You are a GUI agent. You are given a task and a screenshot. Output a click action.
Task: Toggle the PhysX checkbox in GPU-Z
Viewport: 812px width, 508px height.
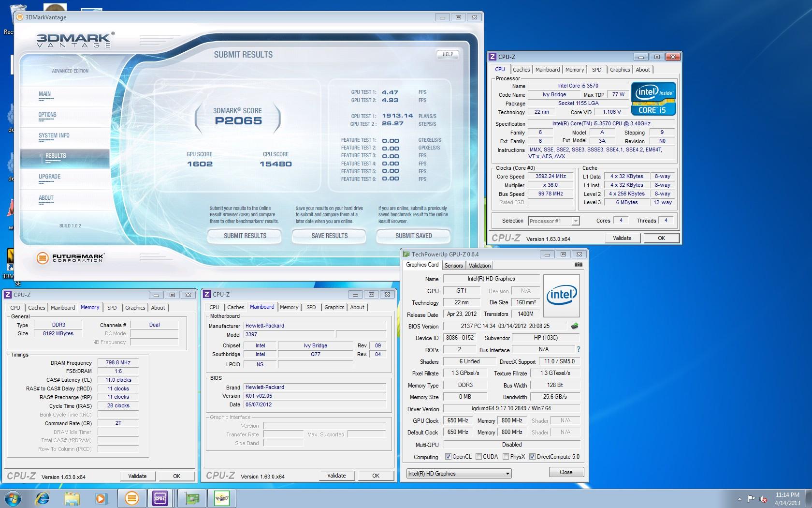click(x=506, y=457)
